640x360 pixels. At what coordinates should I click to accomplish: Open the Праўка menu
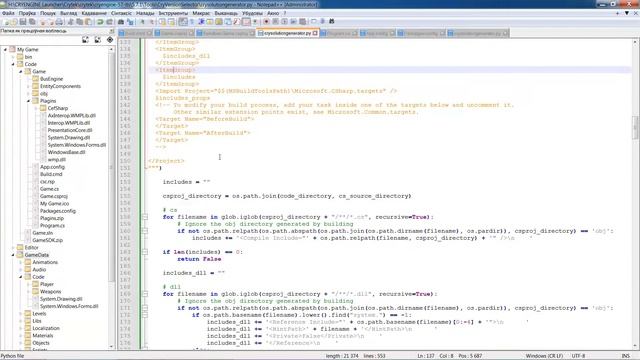point(27,13)
